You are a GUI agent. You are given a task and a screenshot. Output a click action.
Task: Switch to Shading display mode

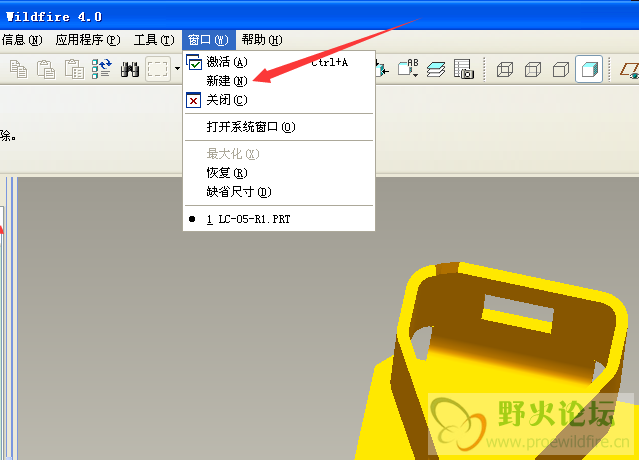pyautogui.click(x=589, y=69)
